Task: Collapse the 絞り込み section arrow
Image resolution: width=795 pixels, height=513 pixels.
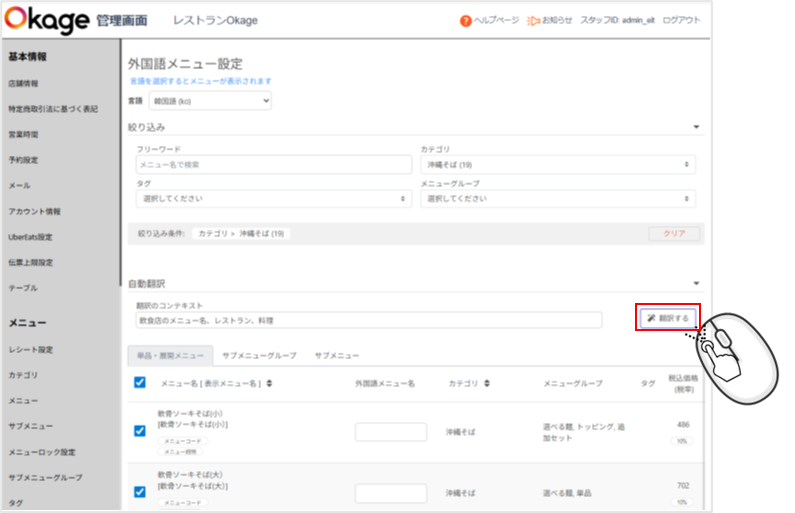Action: click(696, 127)
